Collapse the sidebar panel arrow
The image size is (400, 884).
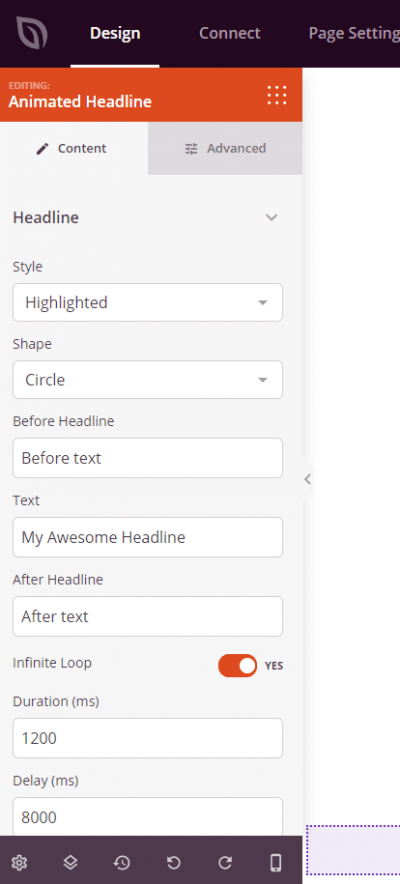(307, 479)
